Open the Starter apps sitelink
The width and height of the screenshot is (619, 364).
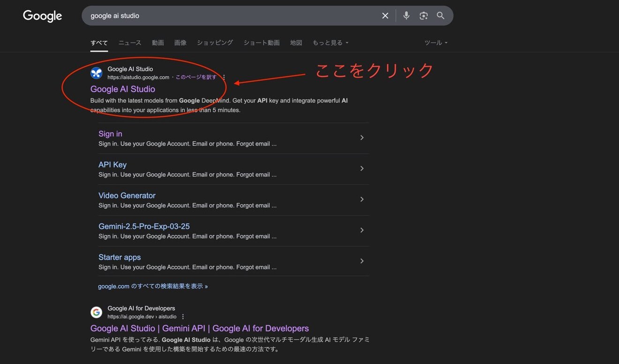coord(120,258)
